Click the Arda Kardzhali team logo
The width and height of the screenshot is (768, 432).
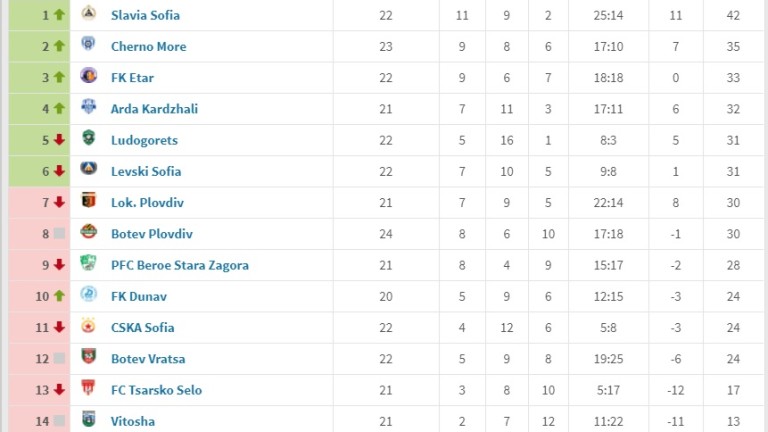[x=89, y=108]
